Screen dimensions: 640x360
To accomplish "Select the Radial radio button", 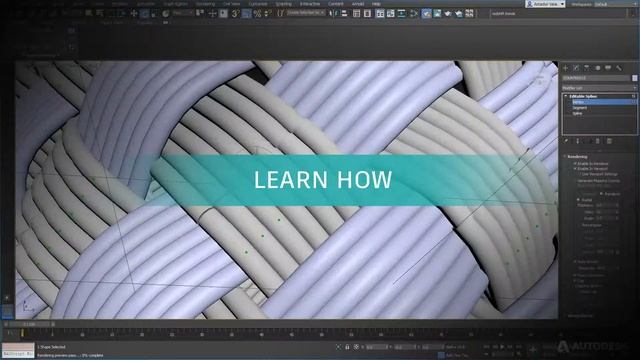I will point(578,200).
